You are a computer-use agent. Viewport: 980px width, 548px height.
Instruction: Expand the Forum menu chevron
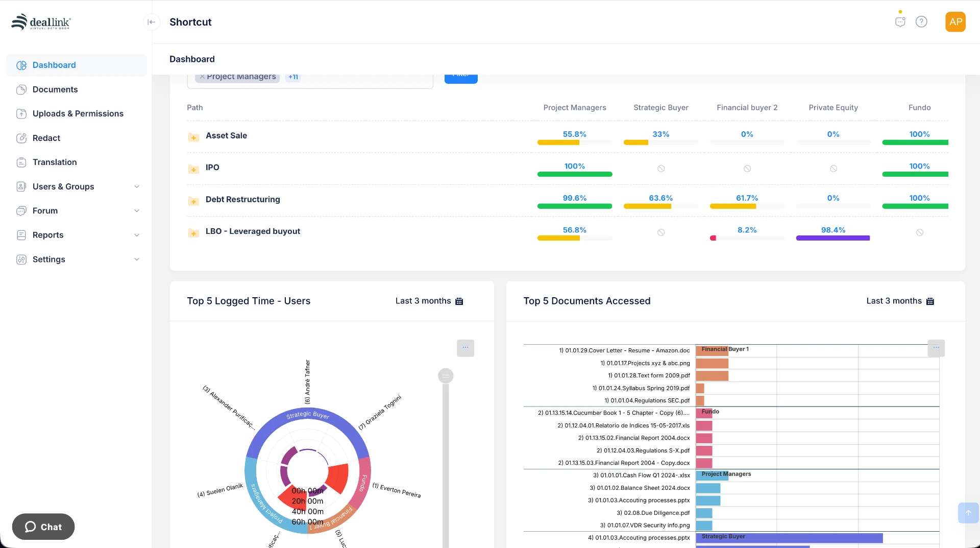(137, 211)
